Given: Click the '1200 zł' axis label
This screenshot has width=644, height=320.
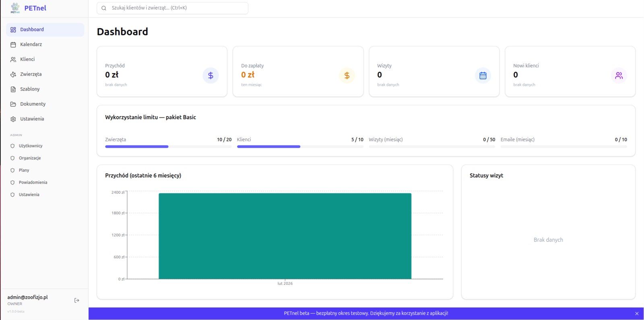Looking at the screenshot, I should [x=118, y=235].
